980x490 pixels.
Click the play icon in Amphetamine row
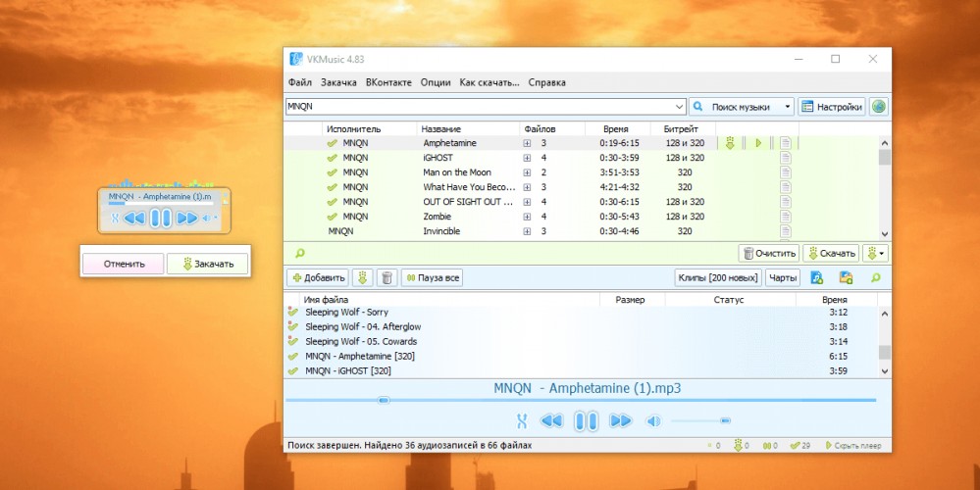pos(758,143)
